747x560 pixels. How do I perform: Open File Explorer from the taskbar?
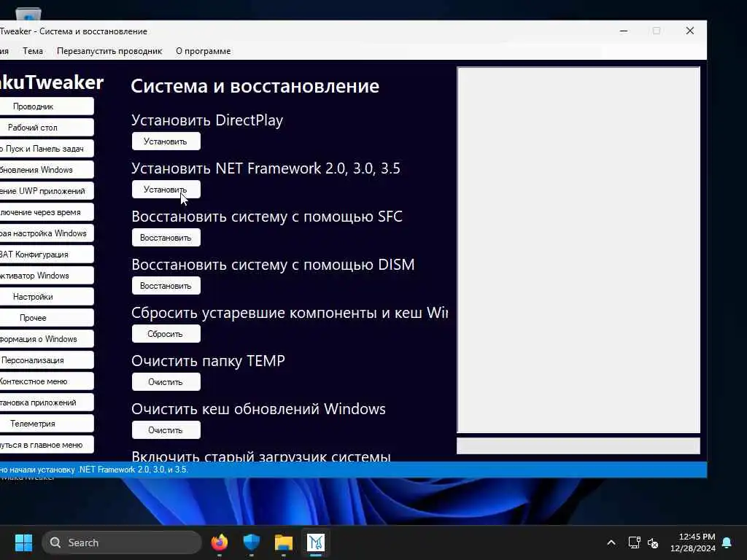(284, 542)
